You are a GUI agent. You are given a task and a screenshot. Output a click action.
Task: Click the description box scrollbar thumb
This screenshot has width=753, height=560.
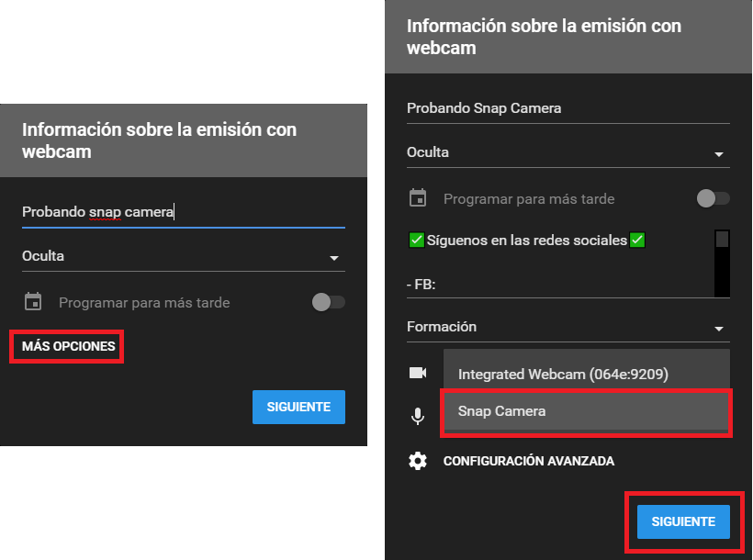point(722,239)
